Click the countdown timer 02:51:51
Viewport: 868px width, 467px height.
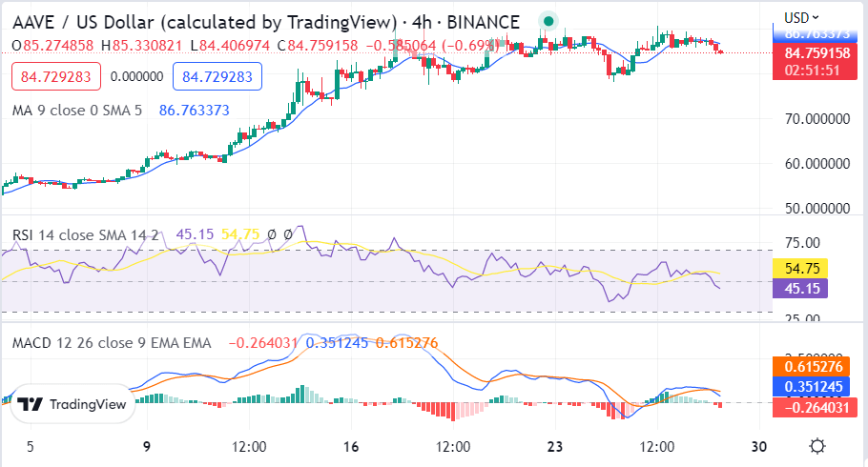click(x=812, y=71)
